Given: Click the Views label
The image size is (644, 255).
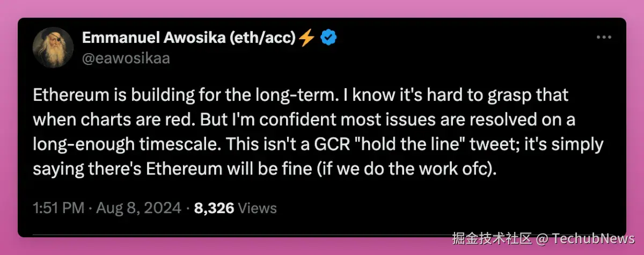Looking at the screenshot, I should (x=257, y=208).
